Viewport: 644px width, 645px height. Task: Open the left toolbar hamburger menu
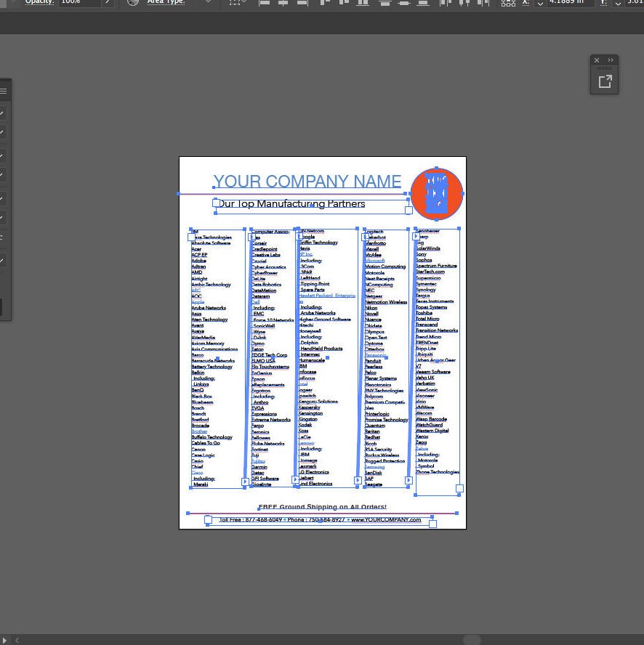click(4, 90)
